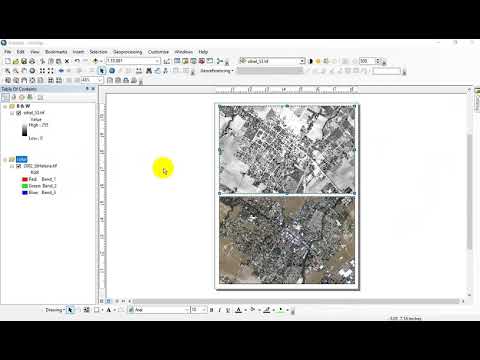
Task: Click the Italic formatting icon
Action: (219, 310)
